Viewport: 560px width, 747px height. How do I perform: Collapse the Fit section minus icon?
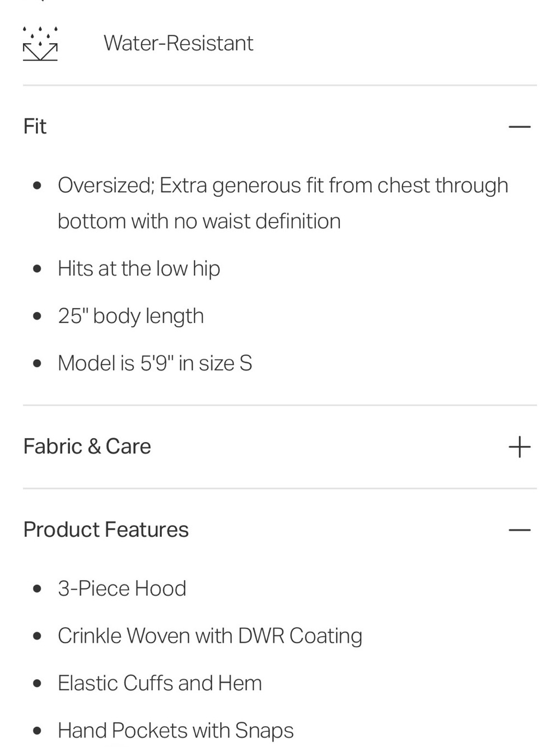[519, 127]
